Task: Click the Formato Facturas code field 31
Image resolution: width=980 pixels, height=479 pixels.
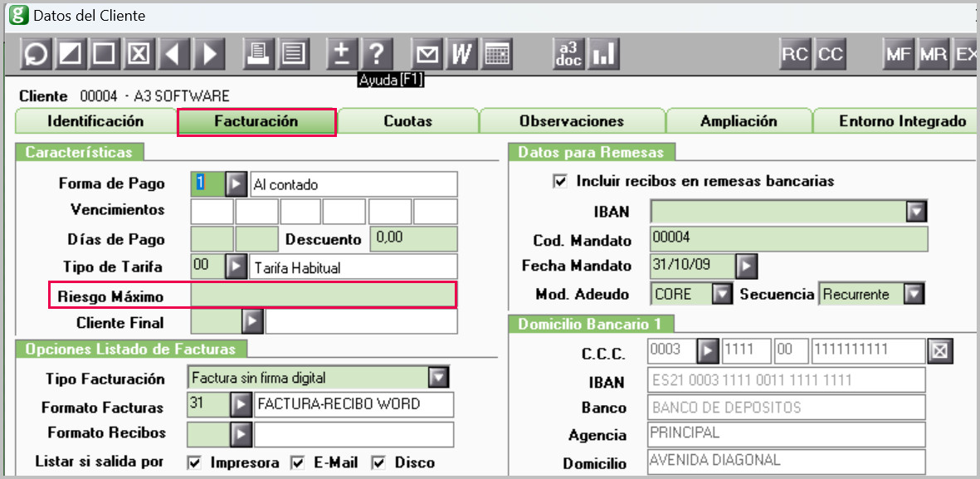Action: [209, 404]
